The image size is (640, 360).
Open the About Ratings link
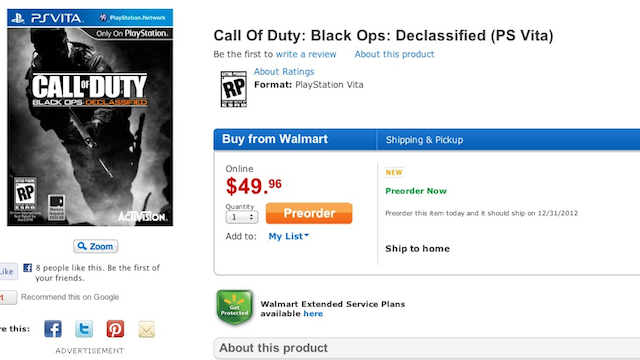tap(284, 72)
